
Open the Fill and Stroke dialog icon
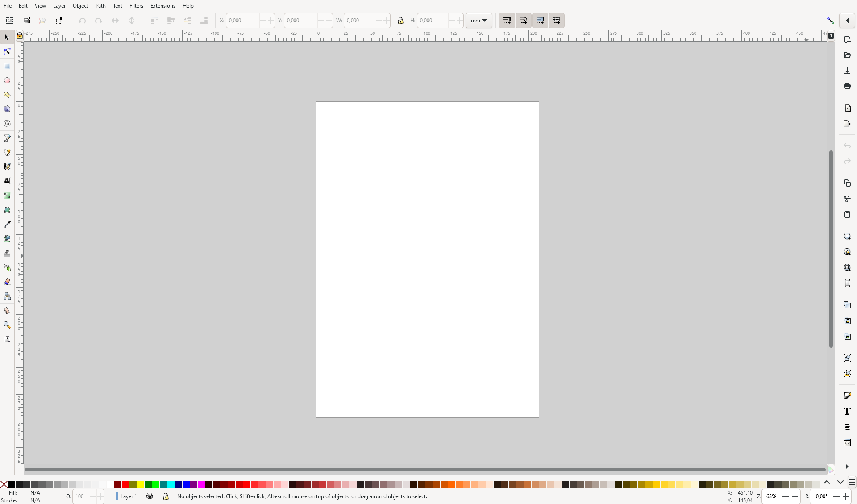847,396
